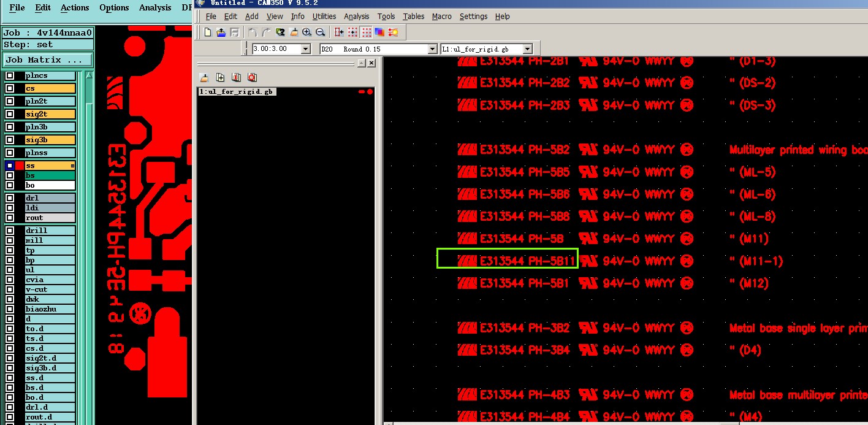The height and width of the screenshot is (425, 868).
Task: Open Analysis menu in left window
Action: 155,7
